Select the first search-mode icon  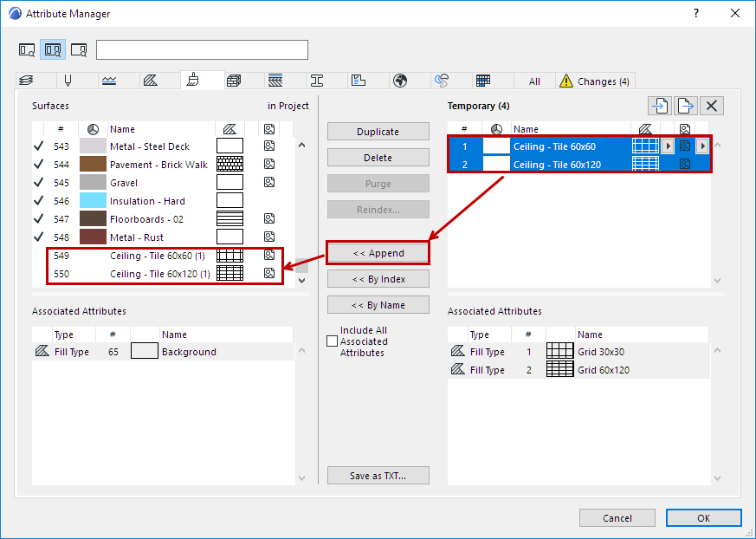pyautogui.click(x=27, y=49)
